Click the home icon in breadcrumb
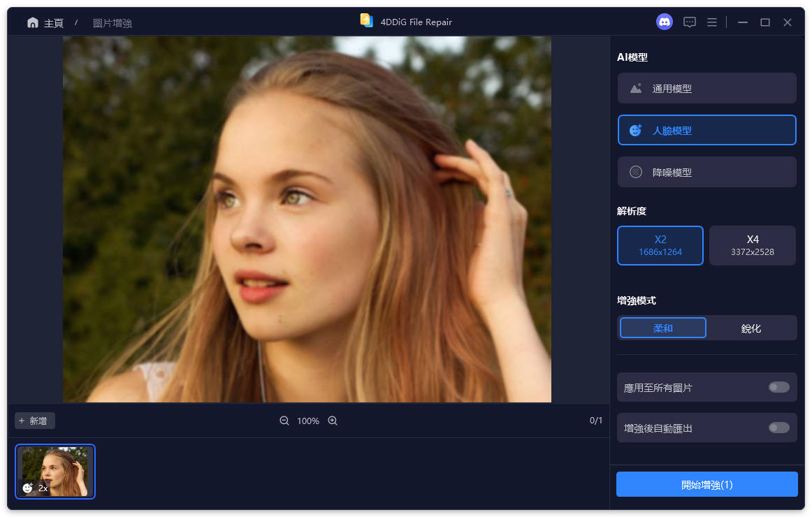 point(33,23)
